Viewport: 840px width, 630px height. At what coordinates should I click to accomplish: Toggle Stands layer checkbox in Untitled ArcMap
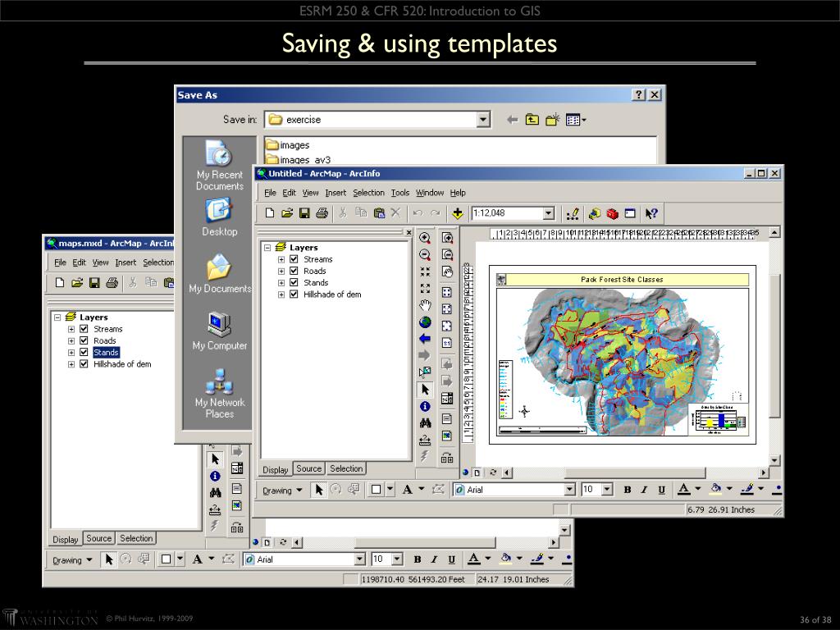[x=294, y=282]
